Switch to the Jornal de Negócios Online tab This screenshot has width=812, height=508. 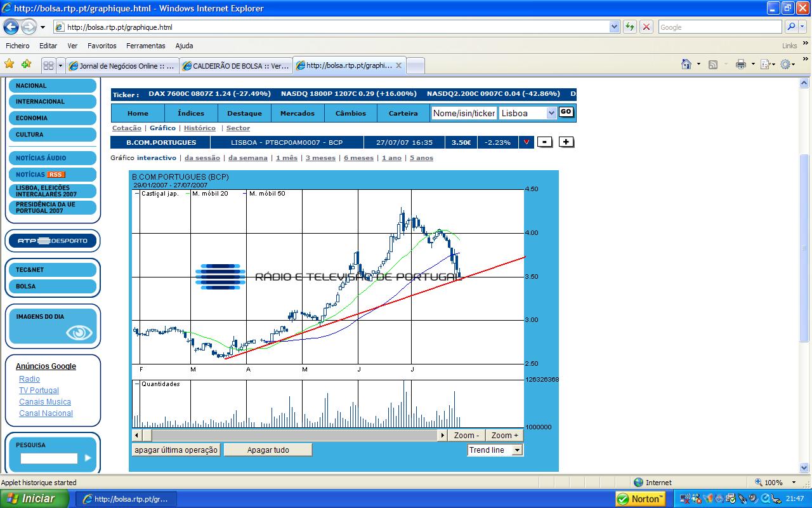click(123, 65)
